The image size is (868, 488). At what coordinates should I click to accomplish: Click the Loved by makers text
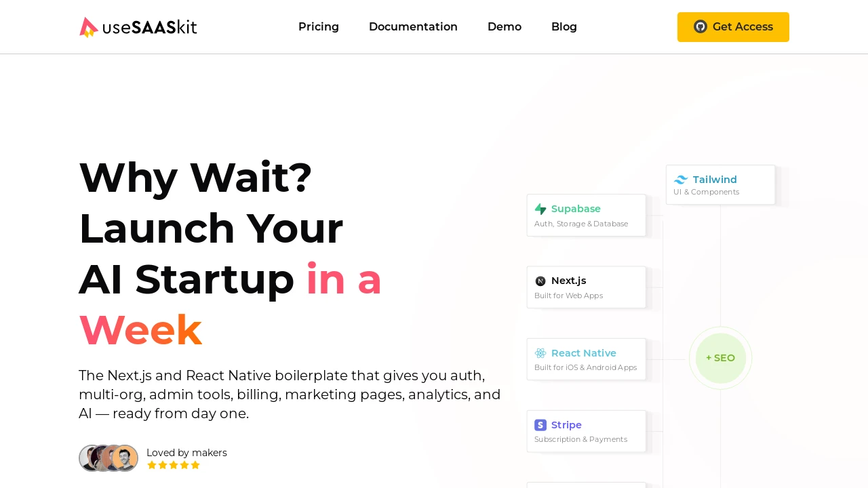[x=186, y=453]
